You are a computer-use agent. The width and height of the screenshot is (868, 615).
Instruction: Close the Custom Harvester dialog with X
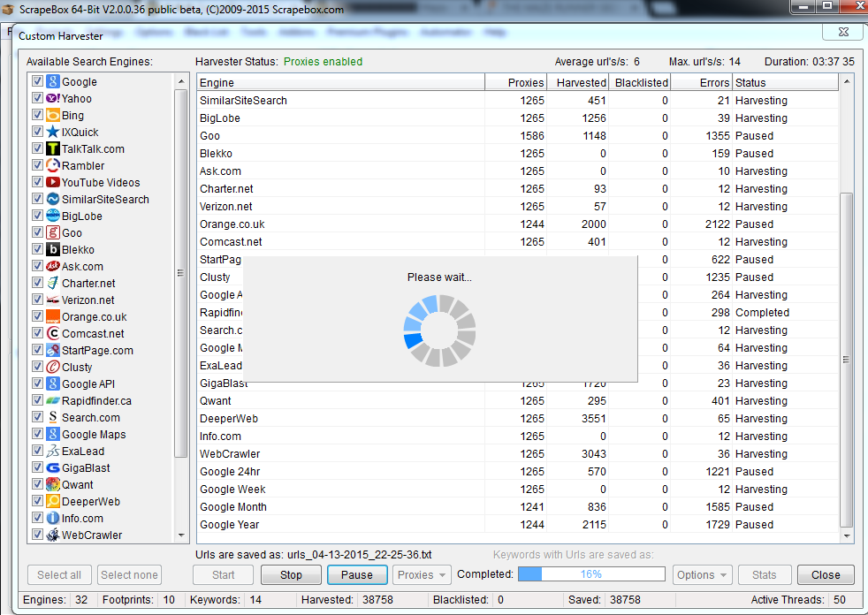tap(842, 33)
